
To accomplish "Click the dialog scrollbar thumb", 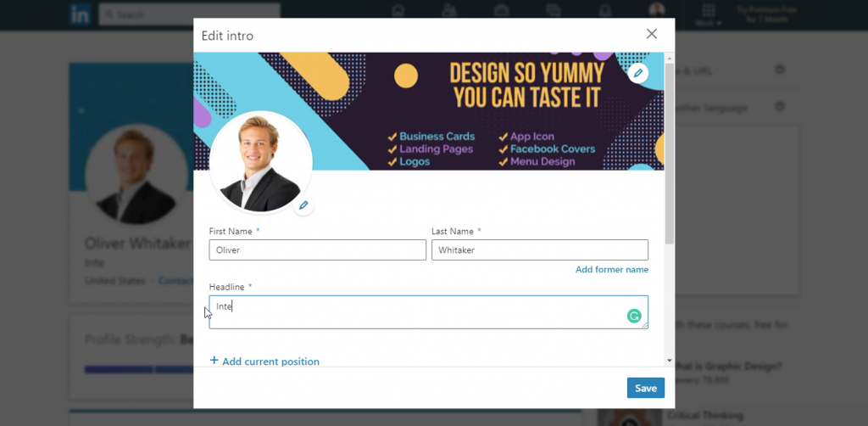I will [x=670, y=154].
